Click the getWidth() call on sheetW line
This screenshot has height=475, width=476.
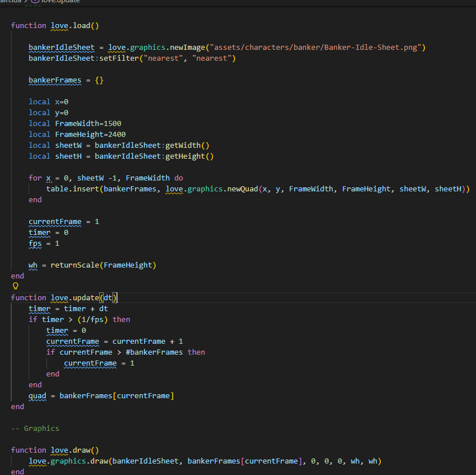click(x=187, y=146)
